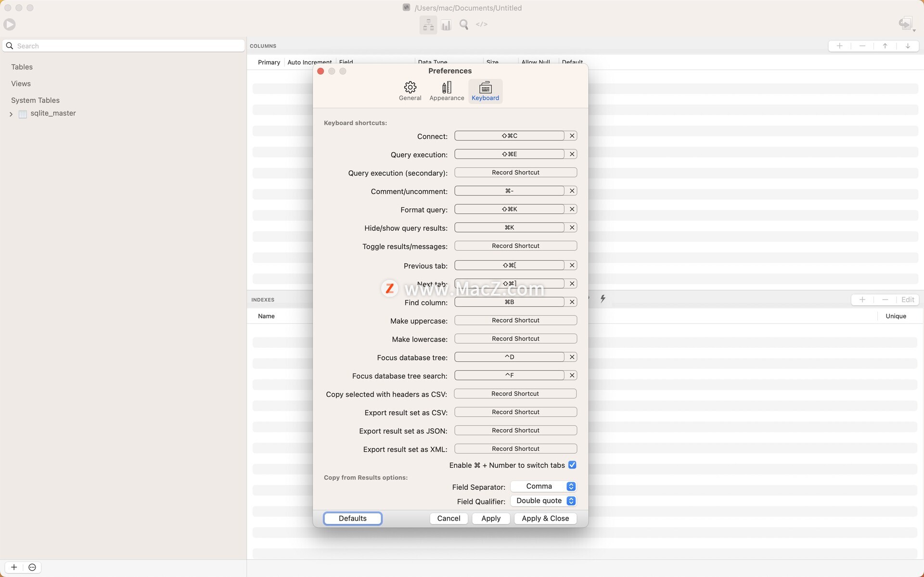Record shortcut for Export result set as CSV
This screenshot has height=577, width=924.
[515, 412]
